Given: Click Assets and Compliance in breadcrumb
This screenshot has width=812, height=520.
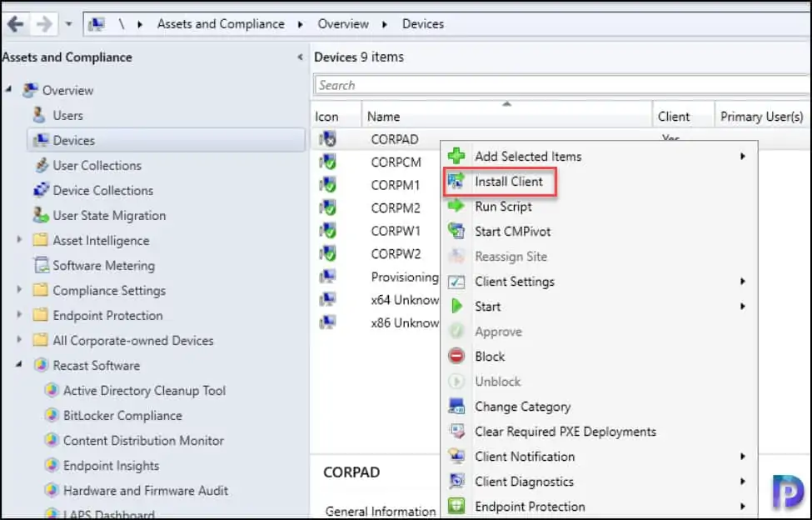Looking at the screenshot, I should pyautogui.click(x=221, y=24).
